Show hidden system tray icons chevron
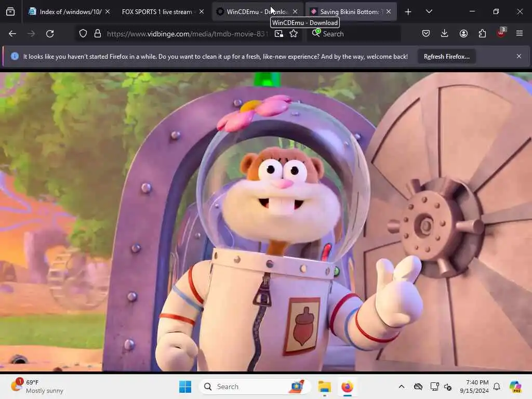Viewport: 532px width, 399px height. tap(402, 387)
